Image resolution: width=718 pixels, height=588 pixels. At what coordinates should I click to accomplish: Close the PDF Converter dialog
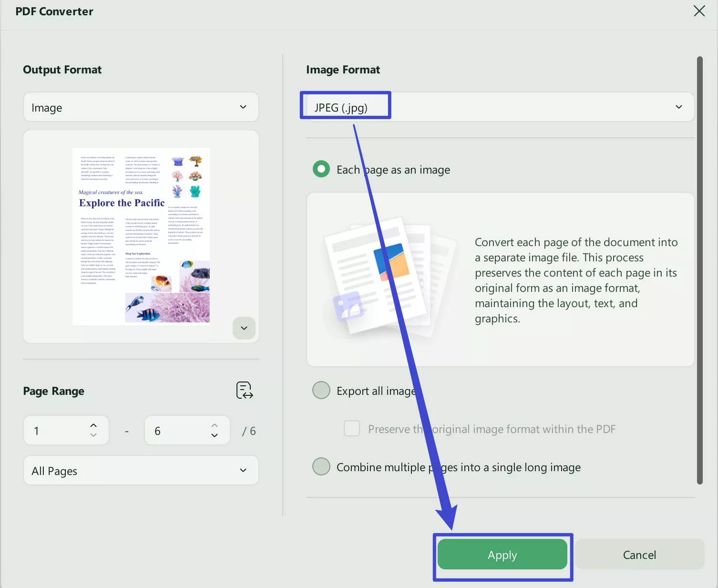[699, 11]
